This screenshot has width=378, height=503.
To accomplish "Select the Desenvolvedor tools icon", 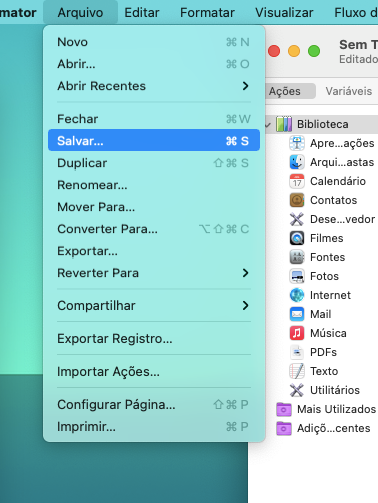I will coord(297,219).
